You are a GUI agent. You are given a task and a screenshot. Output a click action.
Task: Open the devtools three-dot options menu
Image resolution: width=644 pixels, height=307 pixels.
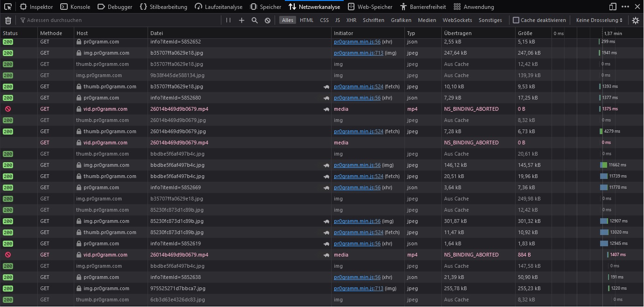(x=625, y=7)
